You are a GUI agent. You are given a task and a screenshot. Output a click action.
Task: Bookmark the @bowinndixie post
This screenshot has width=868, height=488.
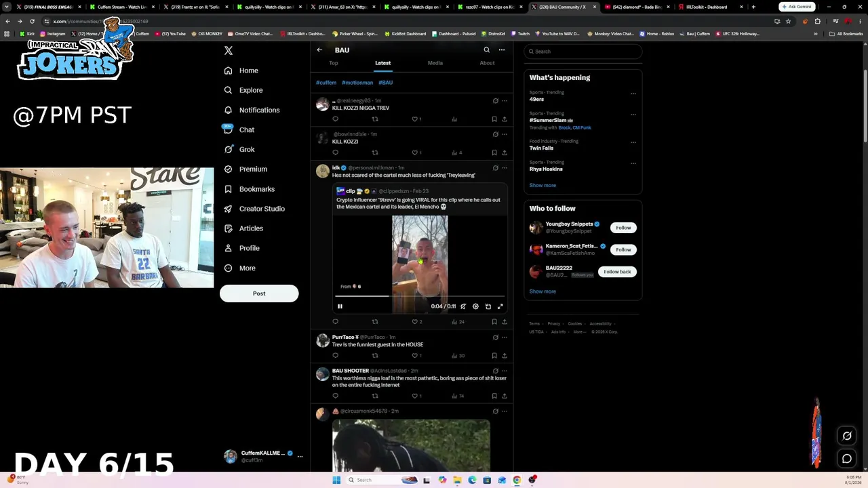coord(494,152)
